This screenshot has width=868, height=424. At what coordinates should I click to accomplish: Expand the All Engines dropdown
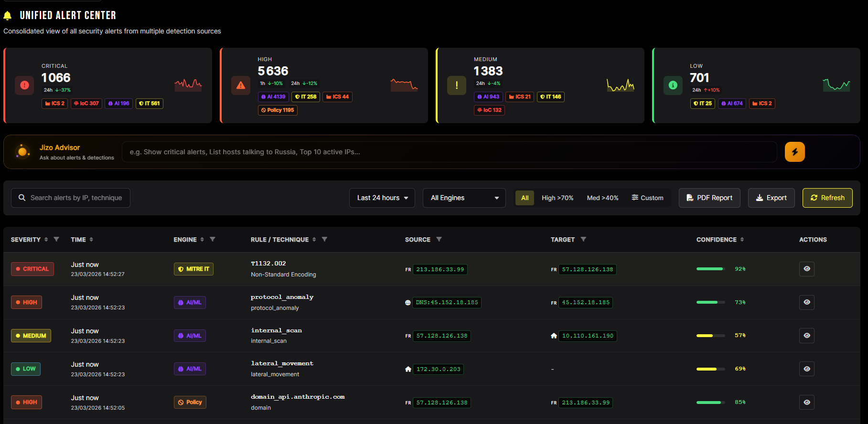click(x=464, y=198)
